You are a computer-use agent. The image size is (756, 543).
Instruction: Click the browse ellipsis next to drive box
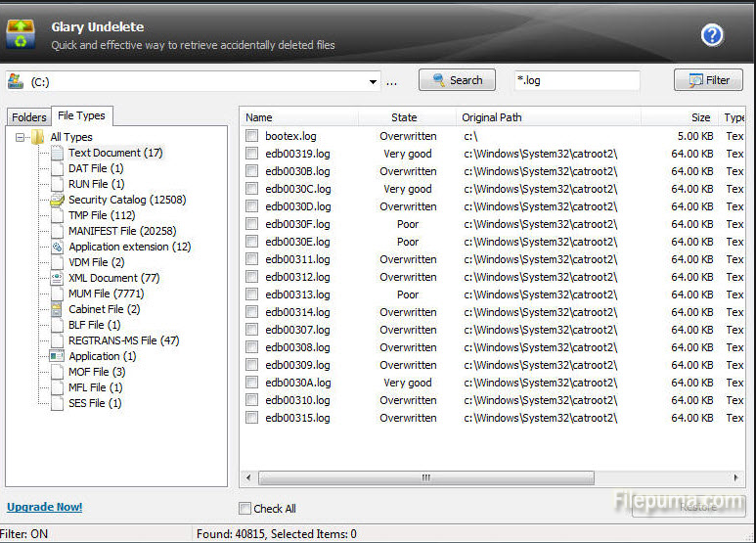[x=392, y=82]
